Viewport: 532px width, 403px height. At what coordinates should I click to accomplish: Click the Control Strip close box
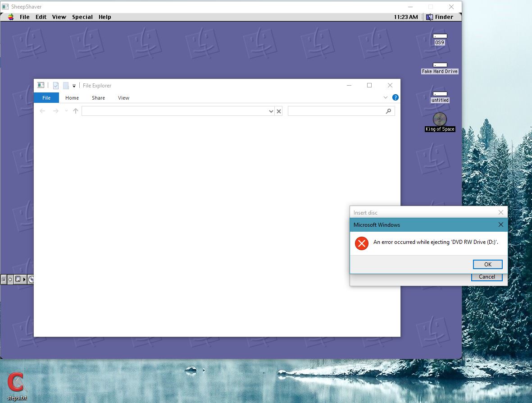[4, 279]
